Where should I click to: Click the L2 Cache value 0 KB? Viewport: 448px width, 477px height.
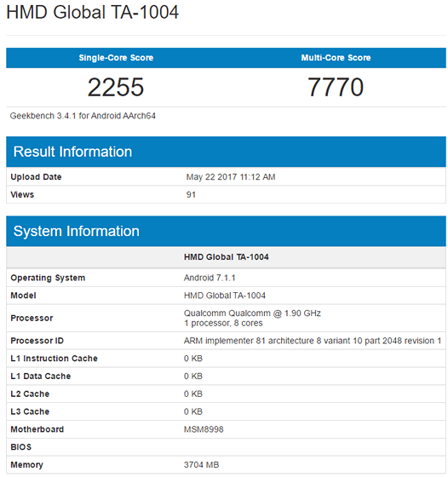193,394
